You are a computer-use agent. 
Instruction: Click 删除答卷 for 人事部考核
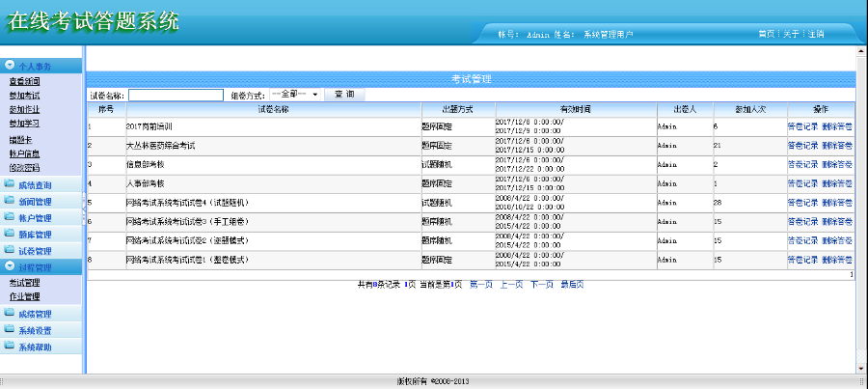pyautogui.click(x=837, y=183)
